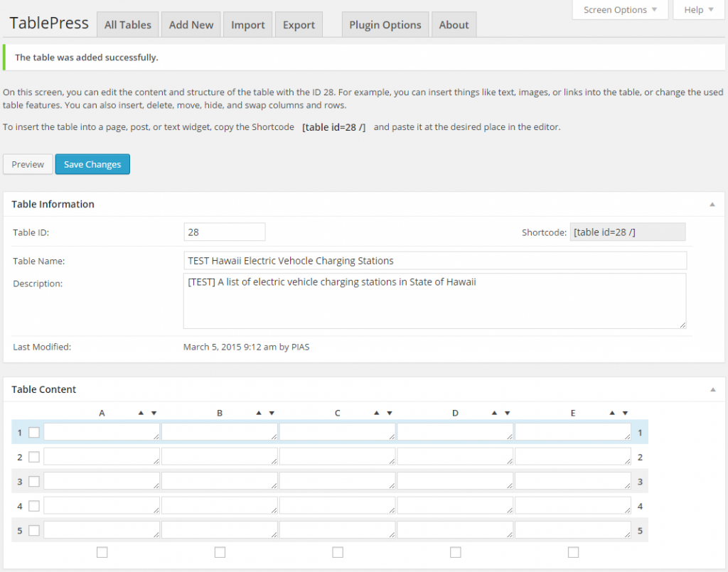Sort column C descending with down arrow
728x572 pixels.
[390, 413]
